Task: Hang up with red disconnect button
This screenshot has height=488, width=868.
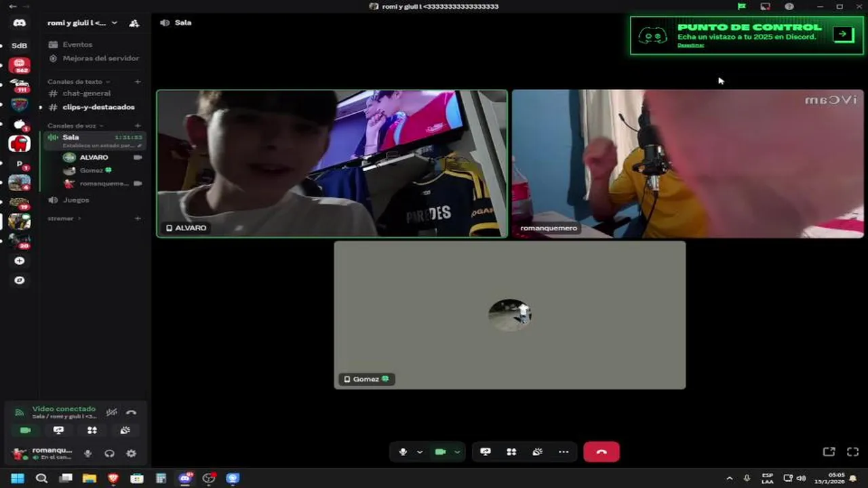Action: [x=601, y=452]
